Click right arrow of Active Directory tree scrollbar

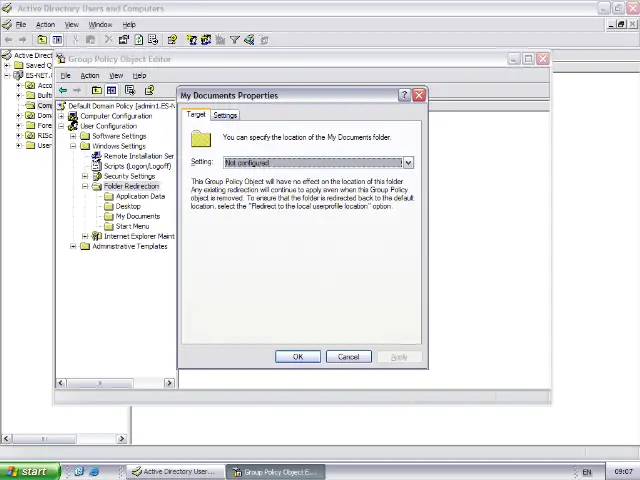click(x=121, y=438)
